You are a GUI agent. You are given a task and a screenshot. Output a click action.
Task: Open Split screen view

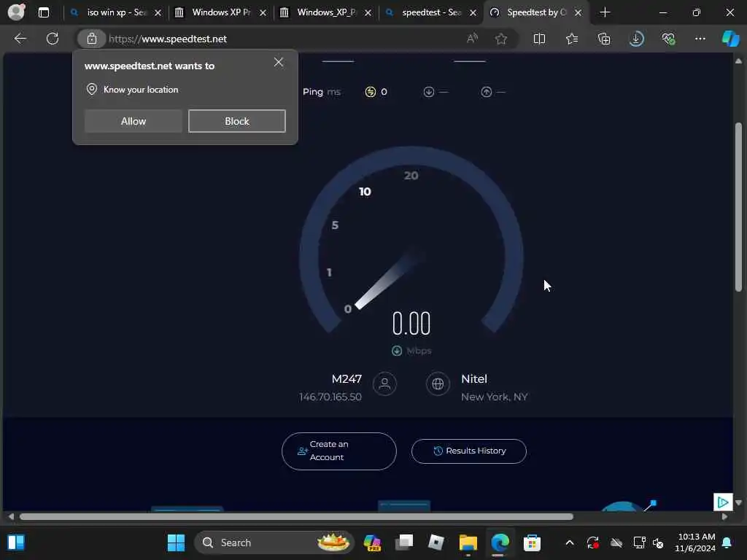click(x=539, y=39)
